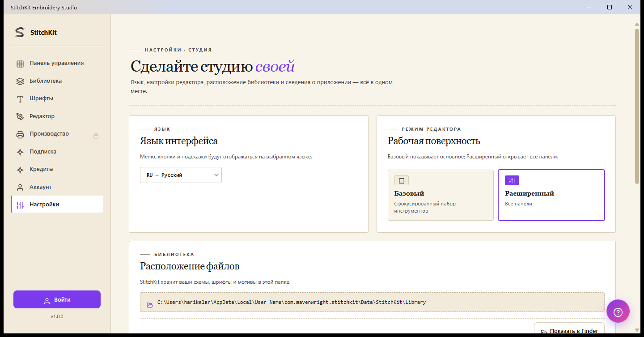Image resolution: width=644 pixels, height=337 pixels.
Task: Open the help question mark bubble
Action: [618, 311]
